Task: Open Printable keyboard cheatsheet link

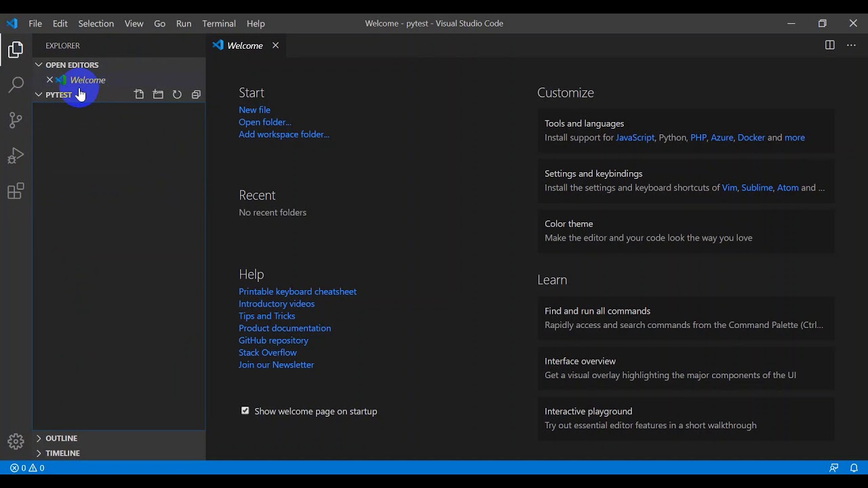Action: (x=298, y=291)
